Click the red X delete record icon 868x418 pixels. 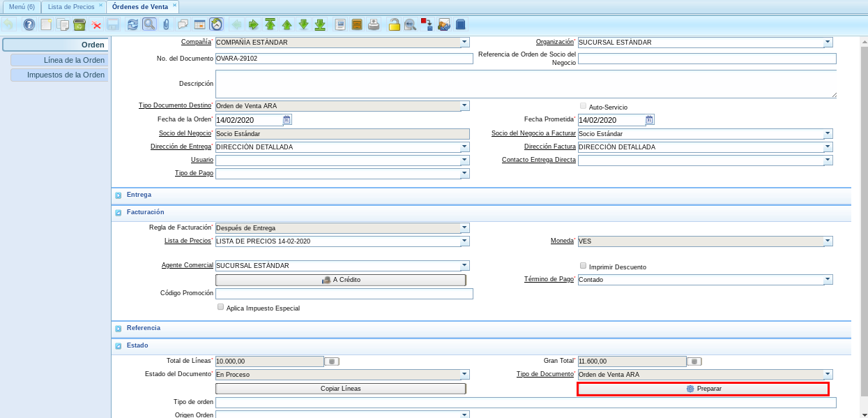click(x=96, y=25)
